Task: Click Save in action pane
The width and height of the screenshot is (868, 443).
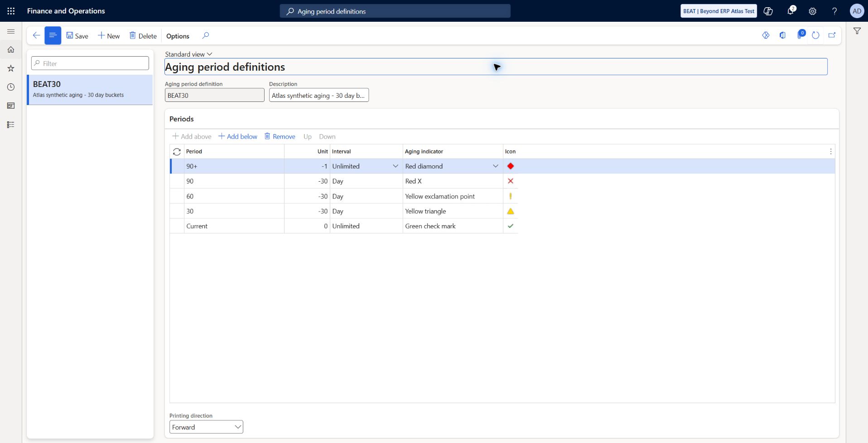Action: click(x=77, y=36)
